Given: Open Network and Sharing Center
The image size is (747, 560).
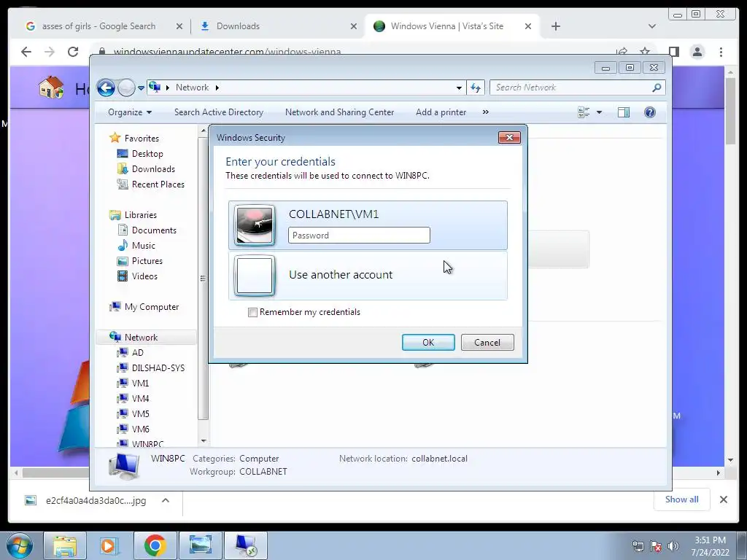Looking at the screenshot, I should [x=340, y=112].
